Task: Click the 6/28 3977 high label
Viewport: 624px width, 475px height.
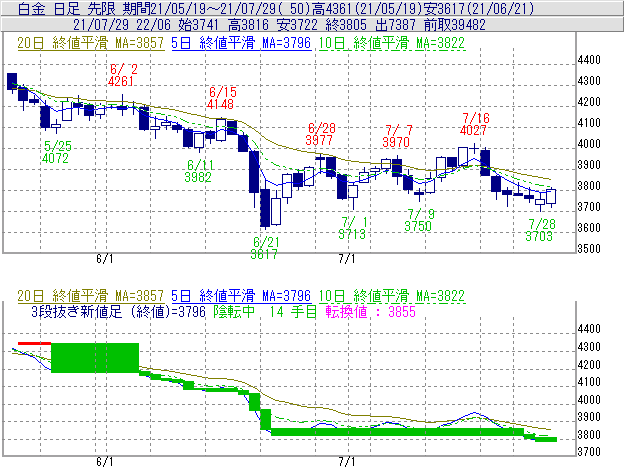Action: (321, 134)
